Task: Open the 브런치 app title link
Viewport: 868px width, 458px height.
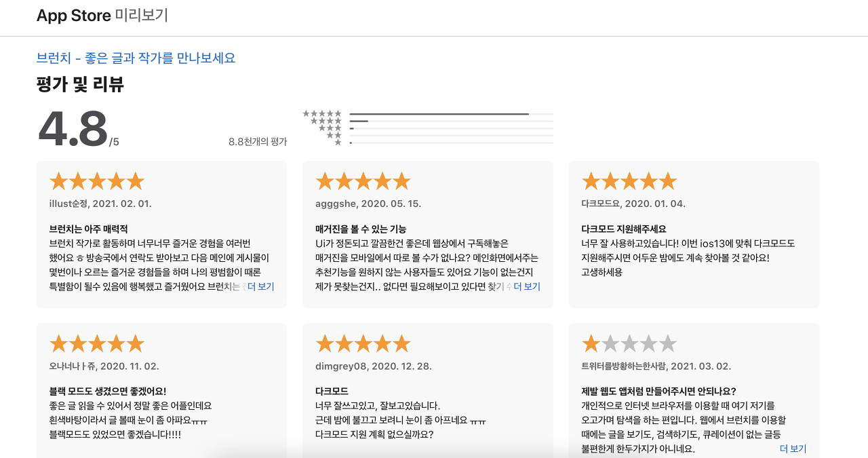Action: coord(136,58)
